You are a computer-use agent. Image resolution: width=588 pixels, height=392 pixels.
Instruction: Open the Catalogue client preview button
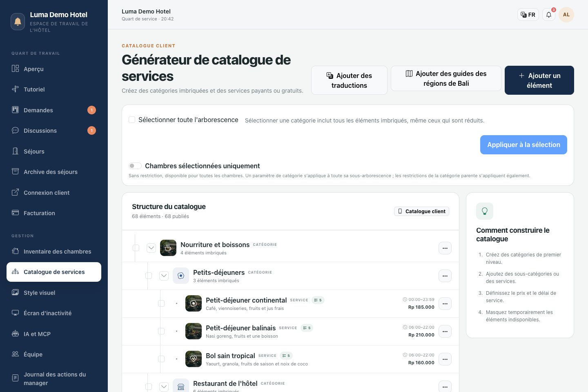421,211
